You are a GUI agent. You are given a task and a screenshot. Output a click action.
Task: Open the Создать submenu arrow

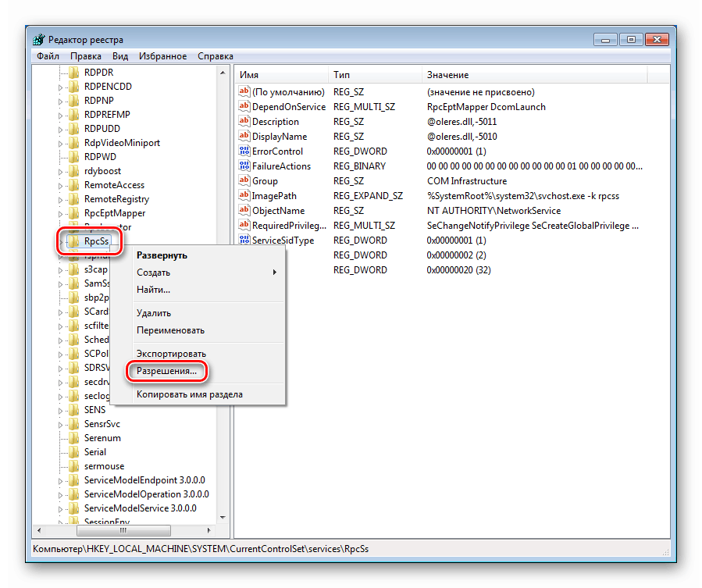(x=274, y=273)
